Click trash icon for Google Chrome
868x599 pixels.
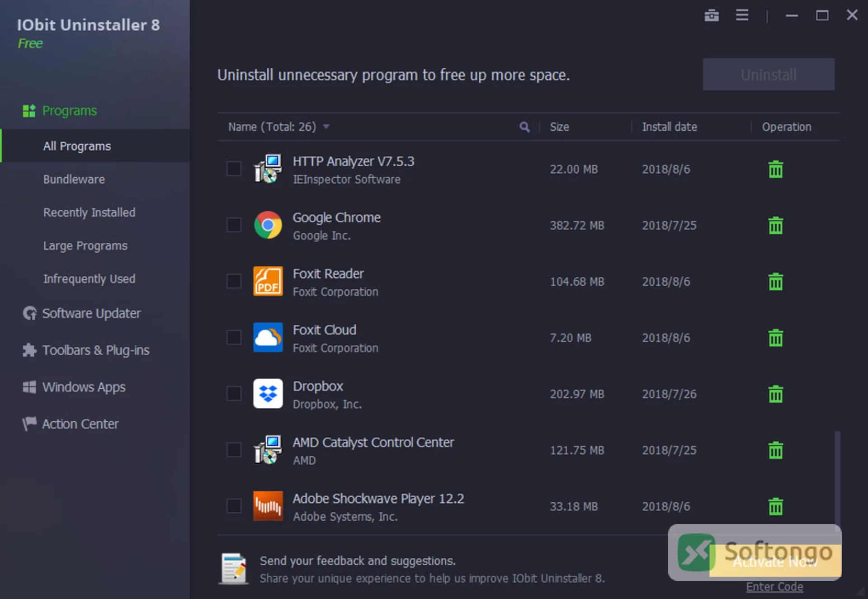(x=775, y=225)
